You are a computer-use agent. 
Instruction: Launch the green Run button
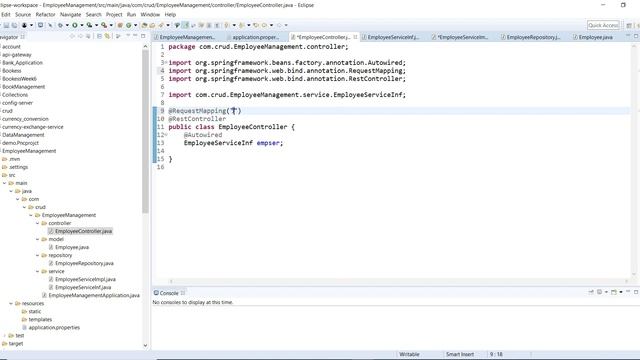coord(75,25)
